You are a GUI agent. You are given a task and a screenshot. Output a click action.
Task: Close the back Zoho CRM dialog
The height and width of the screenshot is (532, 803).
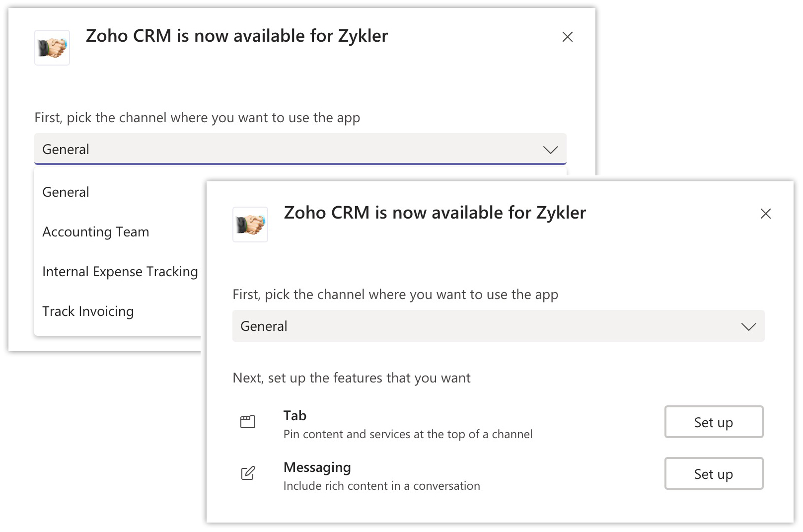[x=568, y=37]
